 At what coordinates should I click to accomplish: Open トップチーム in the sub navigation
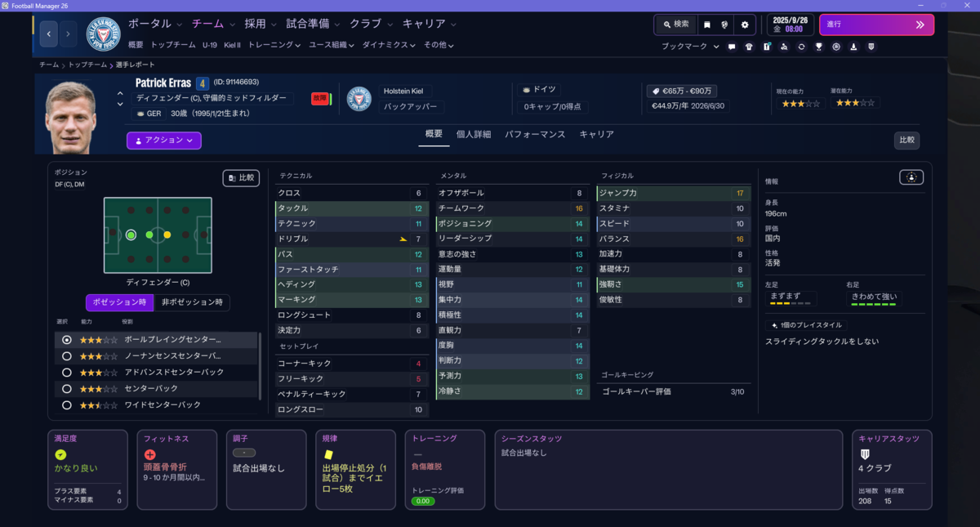173,45
